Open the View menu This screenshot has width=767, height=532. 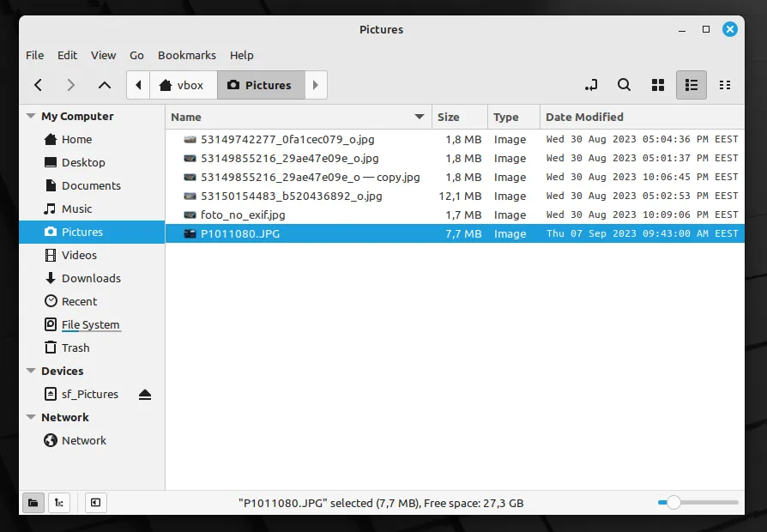[103, 55]
